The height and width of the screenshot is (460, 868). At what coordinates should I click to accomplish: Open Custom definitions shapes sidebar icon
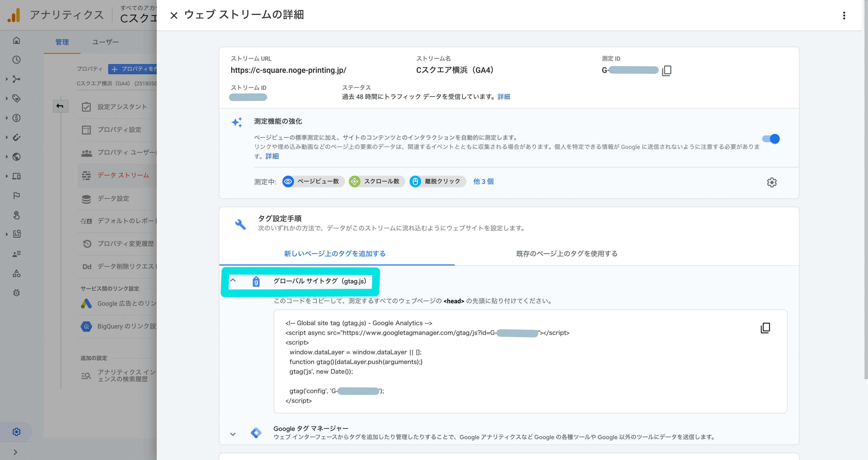16,273
